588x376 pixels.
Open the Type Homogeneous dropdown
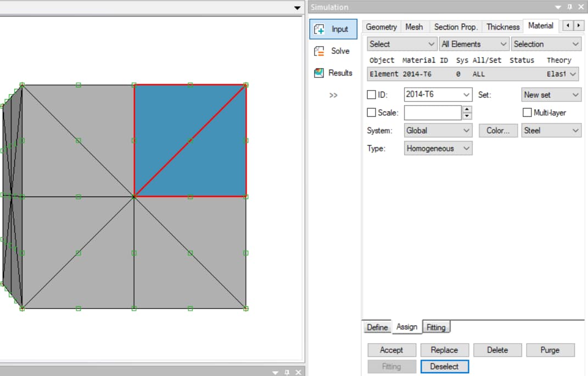point(466,149)
